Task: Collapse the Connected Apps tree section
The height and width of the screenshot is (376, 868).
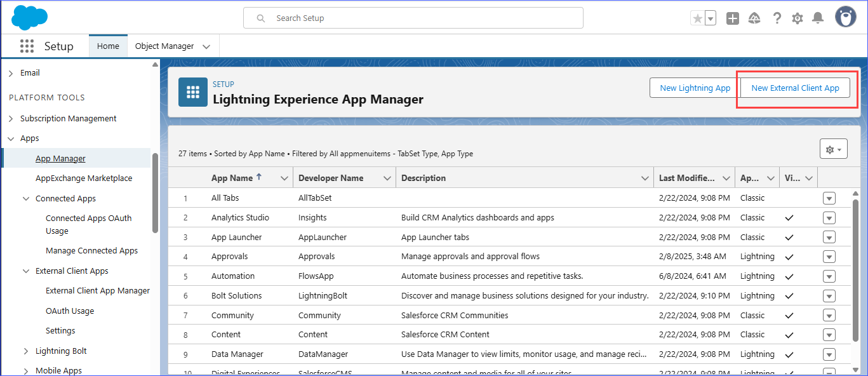Action: tap(26, 199)
